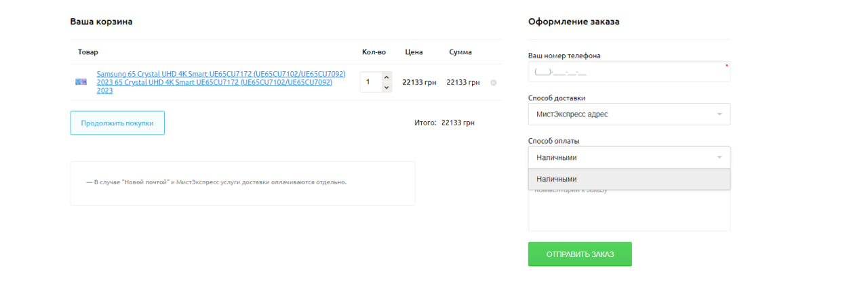868x292 pixels.
Task: Collapse the "Способ оплаты" dropdown field
Action: [628, 157]
